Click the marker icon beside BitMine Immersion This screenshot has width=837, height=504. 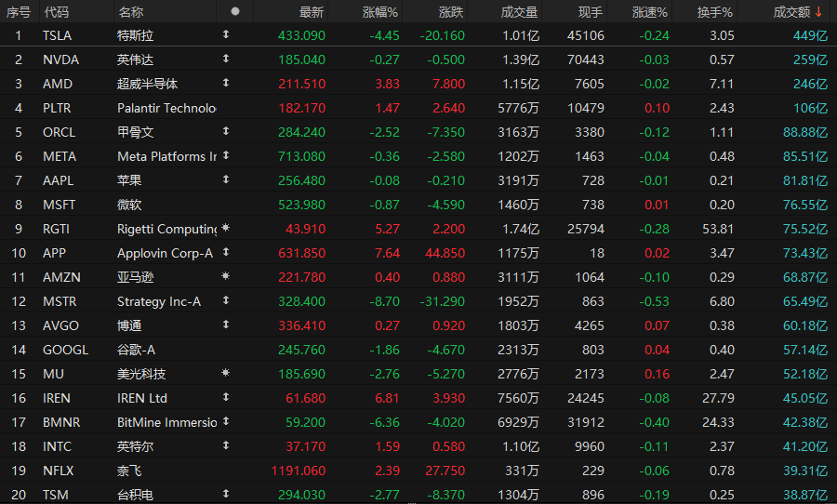coord(226,421)
